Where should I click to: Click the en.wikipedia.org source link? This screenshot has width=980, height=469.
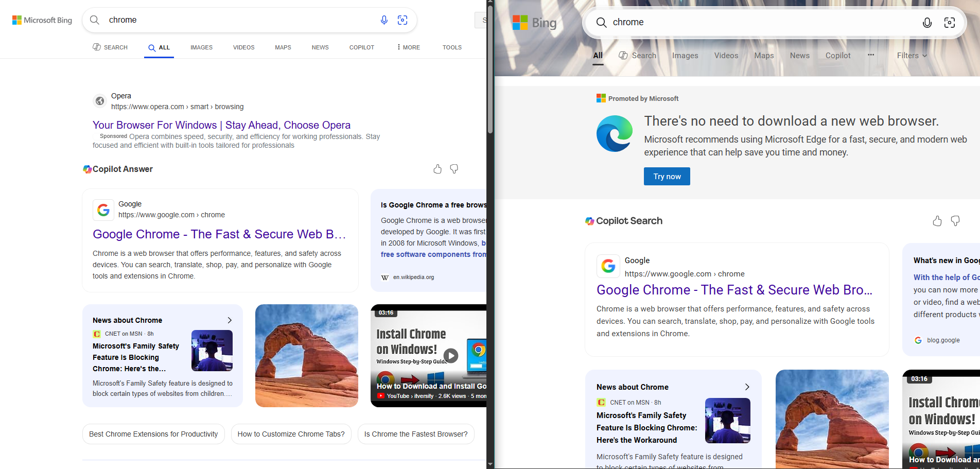click(x=413, y=277)
